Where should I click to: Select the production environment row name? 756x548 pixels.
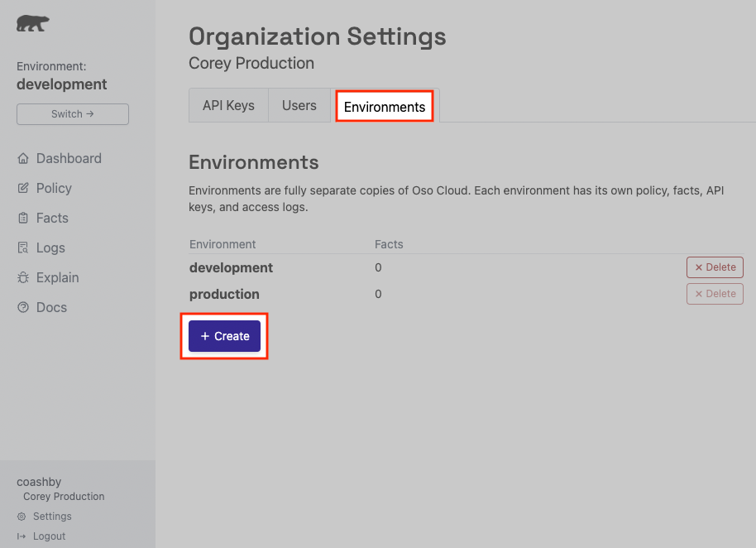[224, 294]
